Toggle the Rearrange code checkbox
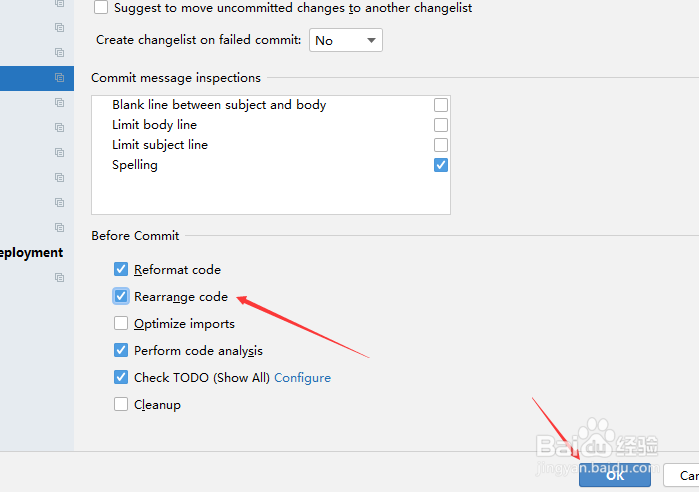 click(x=121, y=296)
